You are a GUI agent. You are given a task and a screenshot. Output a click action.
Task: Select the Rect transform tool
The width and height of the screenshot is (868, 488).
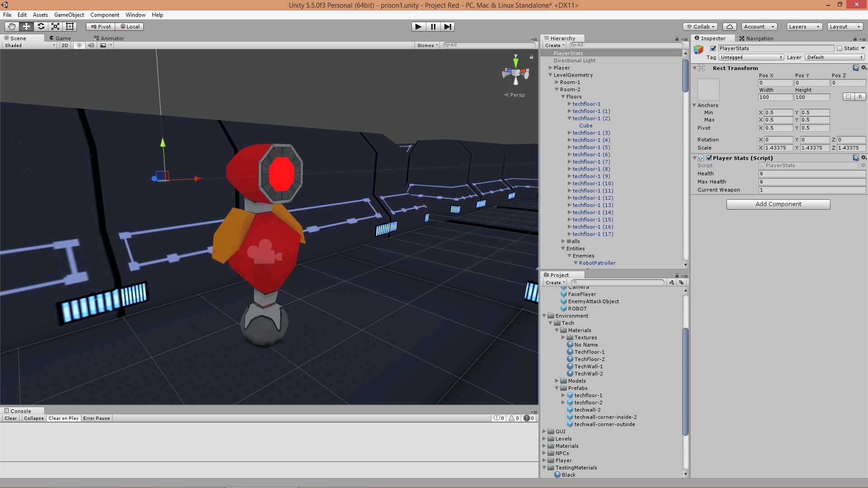click(70, 27)
